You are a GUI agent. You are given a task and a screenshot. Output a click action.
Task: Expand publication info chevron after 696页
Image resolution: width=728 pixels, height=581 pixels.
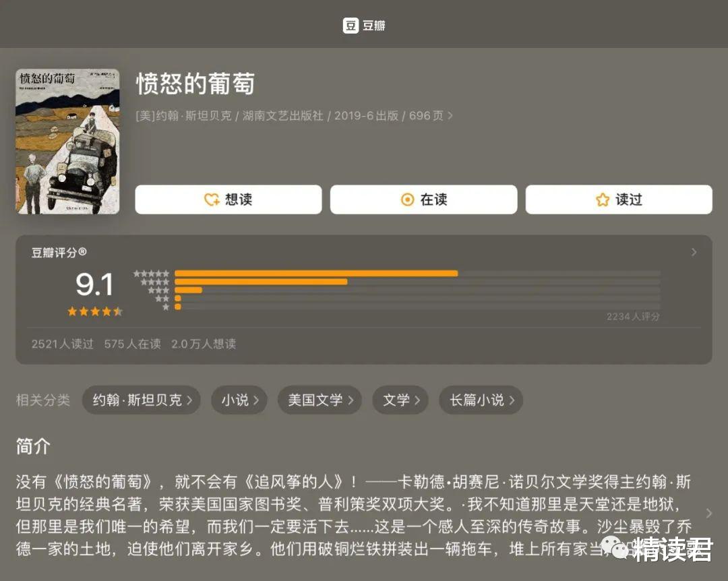450,116
